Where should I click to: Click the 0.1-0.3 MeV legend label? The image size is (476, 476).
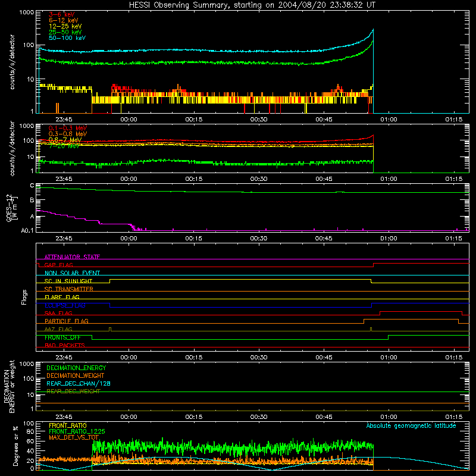(68, 128)
